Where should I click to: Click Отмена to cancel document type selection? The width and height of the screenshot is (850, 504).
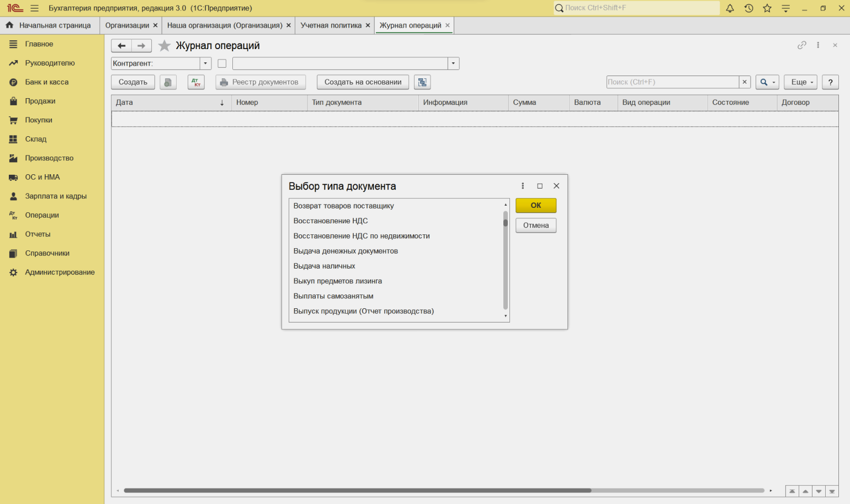[x=535, y=225]
